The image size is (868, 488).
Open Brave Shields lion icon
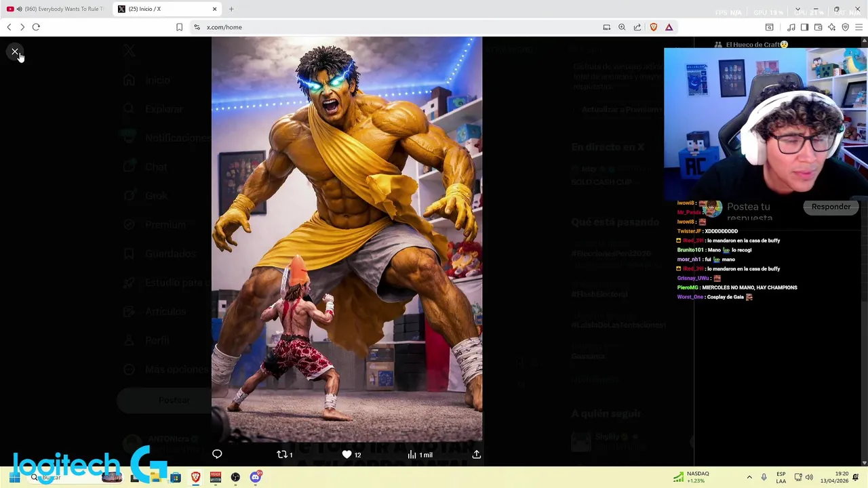point(654,27)
